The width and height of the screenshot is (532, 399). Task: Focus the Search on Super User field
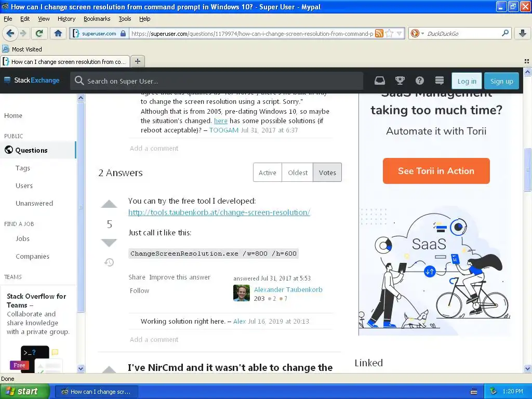pos(217,81)
